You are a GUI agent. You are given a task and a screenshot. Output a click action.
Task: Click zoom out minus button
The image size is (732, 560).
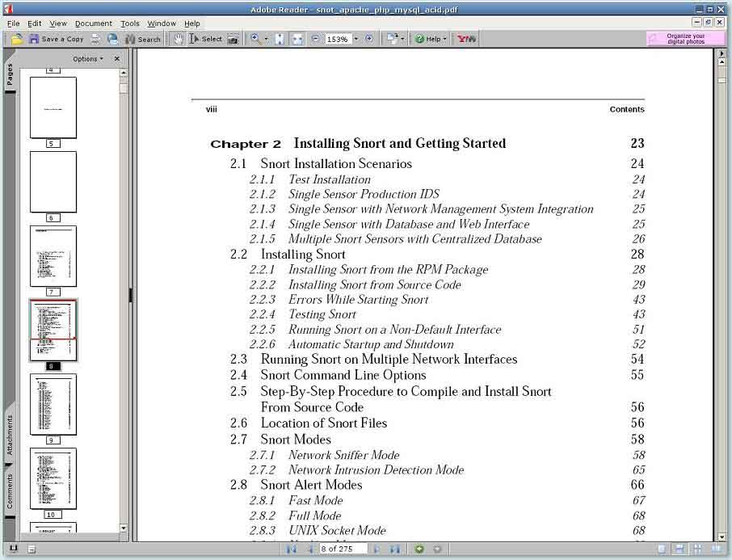pos(315,39)
